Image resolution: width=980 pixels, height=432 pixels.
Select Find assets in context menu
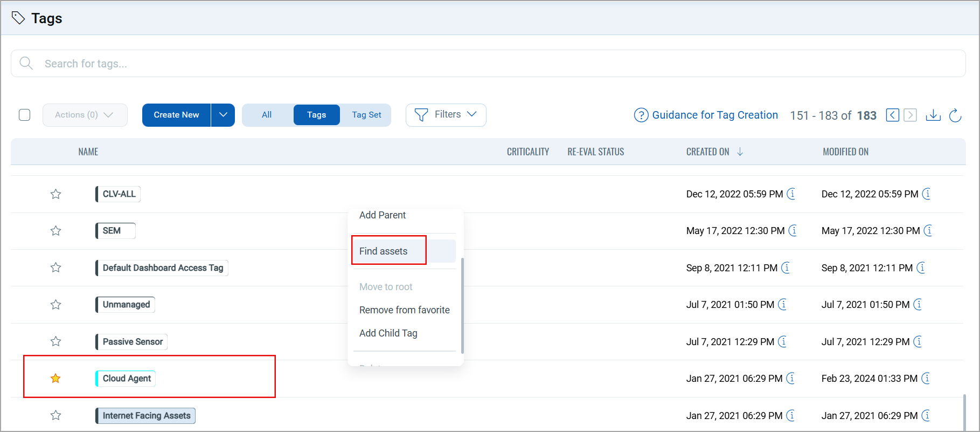coord(384,251)
